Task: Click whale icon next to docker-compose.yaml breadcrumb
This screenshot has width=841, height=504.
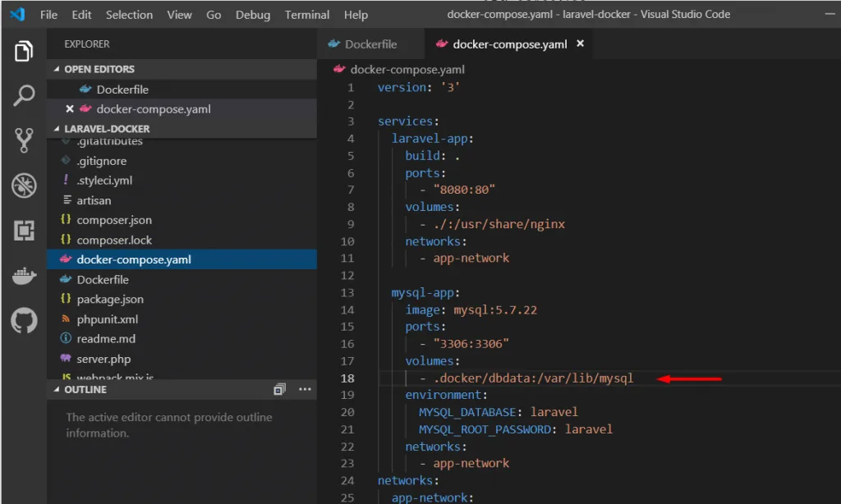Action: 339,69
